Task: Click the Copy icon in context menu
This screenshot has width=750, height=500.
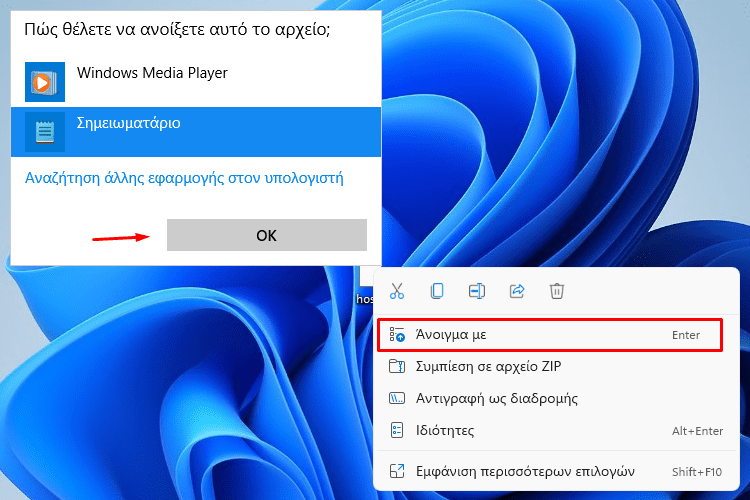Action: click(437, 291)
